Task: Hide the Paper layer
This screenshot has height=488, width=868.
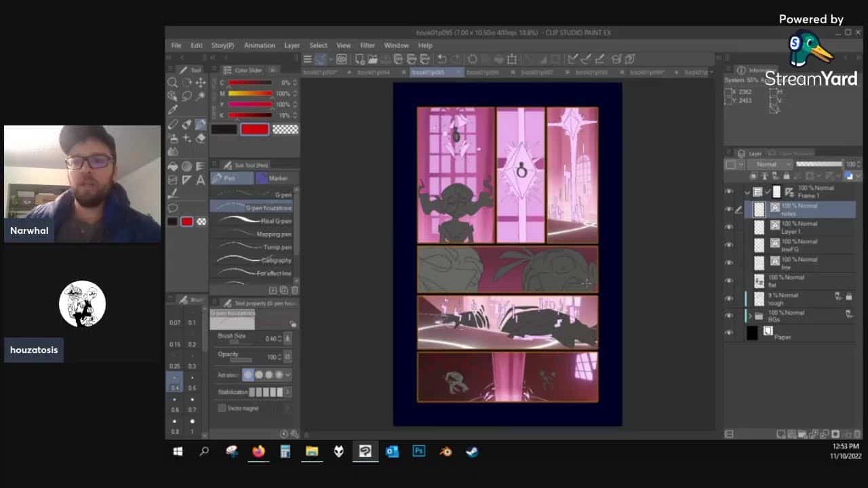Action: click(x=729, y=333)
